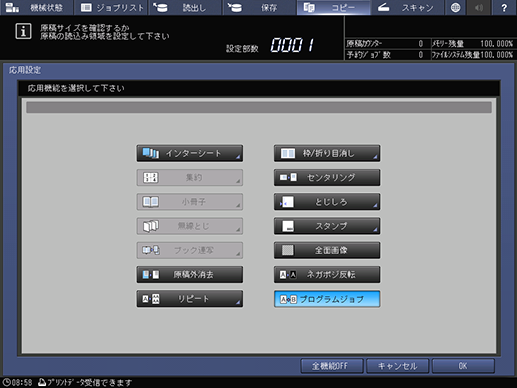Screen dimensions: 517x388
Task: Click the インターシート sheet icon
Action: (151, 153)
